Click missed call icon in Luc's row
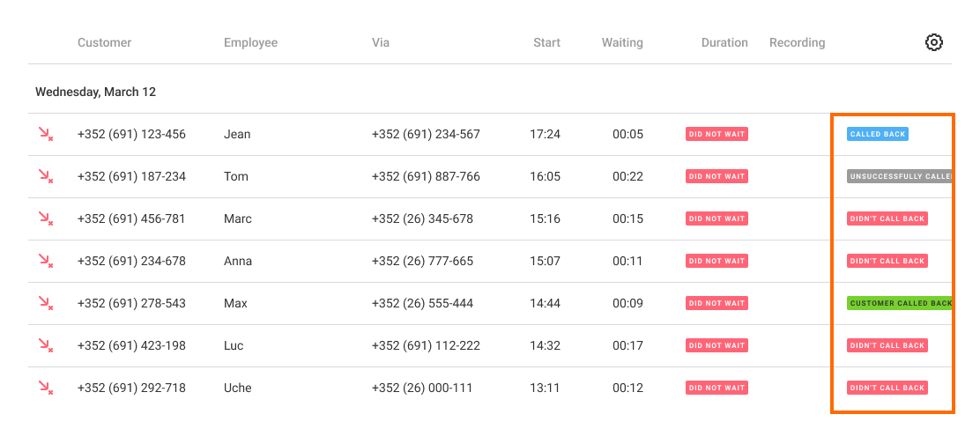The image size is (980, 444). (x=45, y=345)
